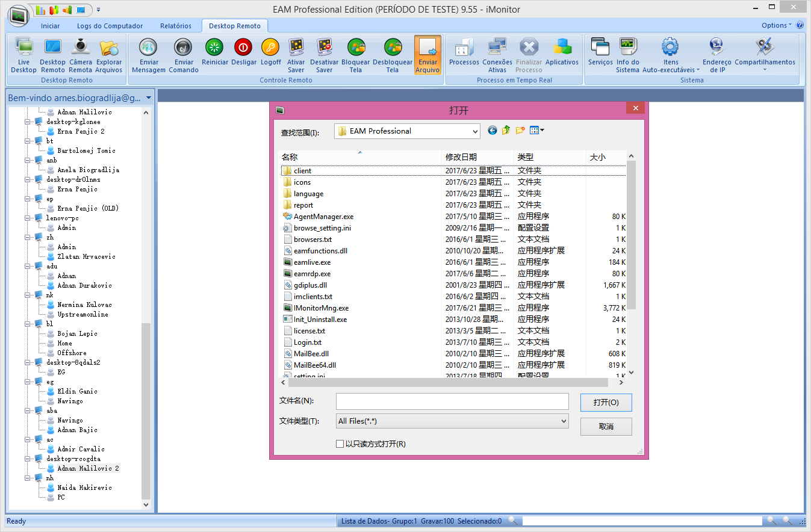811x532 pixels.
Task: Click the 取消 cancel button
Action: pos(606,427)
